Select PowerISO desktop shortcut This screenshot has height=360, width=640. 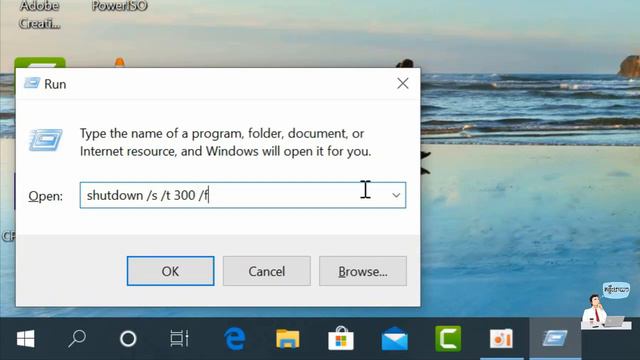pos(119,6)
